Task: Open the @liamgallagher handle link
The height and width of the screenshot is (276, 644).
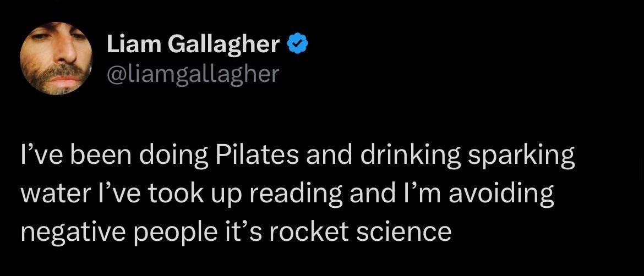Action: click(193, 73)
